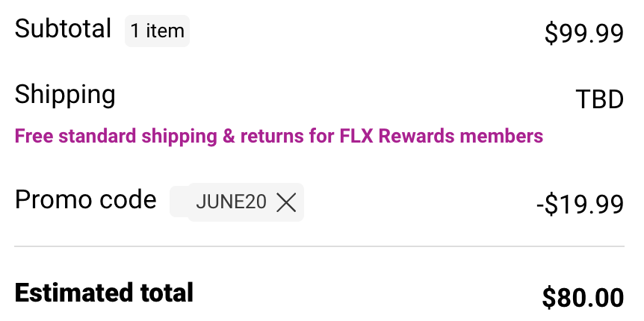The image size is (644, 321).
Task: Click the black Shipping row label
Action: click(65, 95)
